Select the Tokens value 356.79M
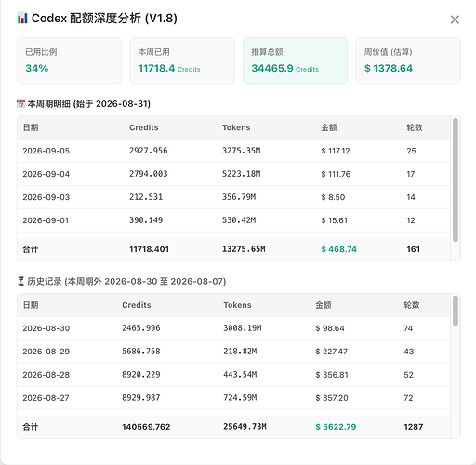This screenshot has height=465, width=476. pos(239,197)
